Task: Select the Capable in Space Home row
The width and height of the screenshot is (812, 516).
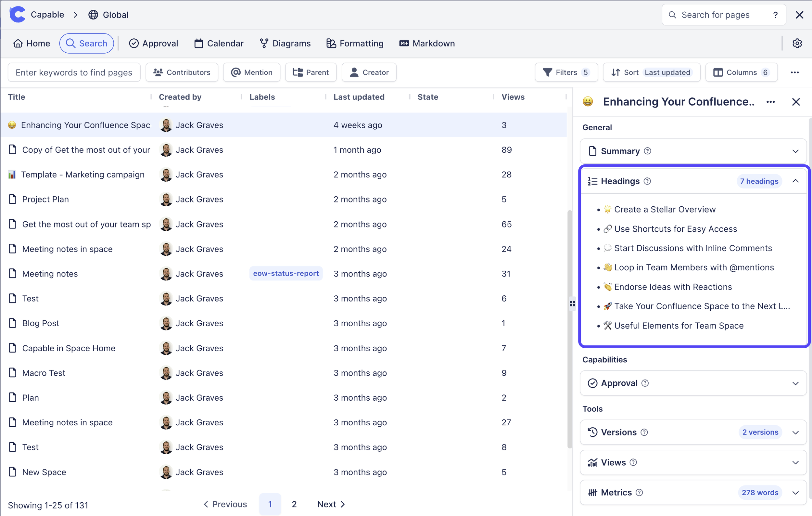Action: click(x=283, y=348)
